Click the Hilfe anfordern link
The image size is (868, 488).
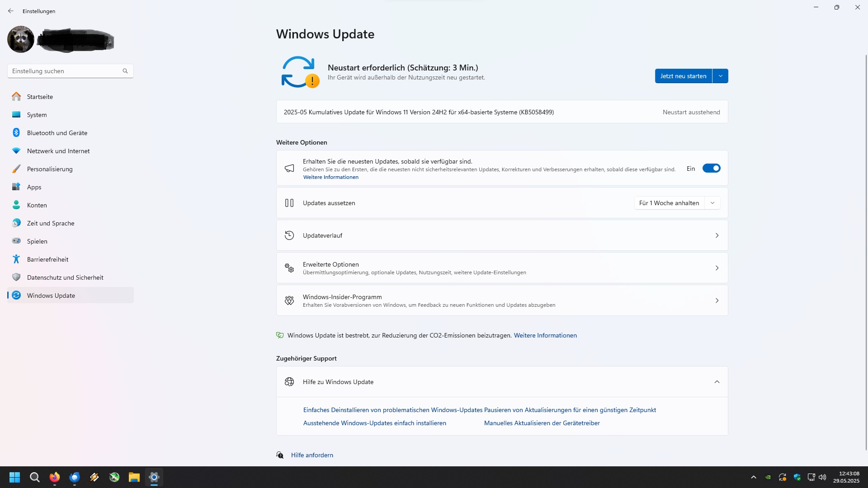point(312,455)
